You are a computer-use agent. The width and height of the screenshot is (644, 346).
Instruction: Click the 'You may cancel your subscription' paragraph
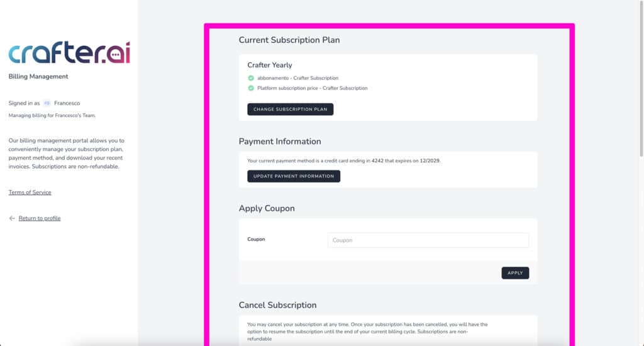click(367, 332)
